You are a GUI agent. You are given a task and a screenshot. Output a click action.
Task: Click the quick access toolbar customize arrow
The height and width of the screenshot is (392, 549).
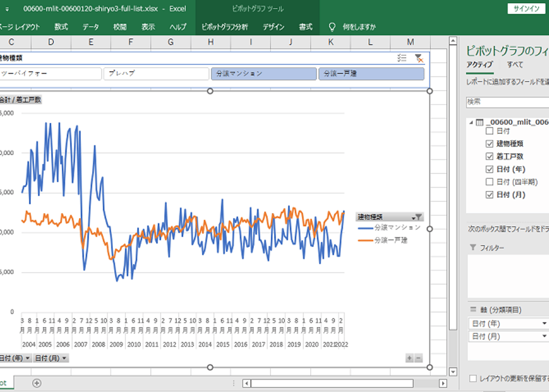(7, 9)
